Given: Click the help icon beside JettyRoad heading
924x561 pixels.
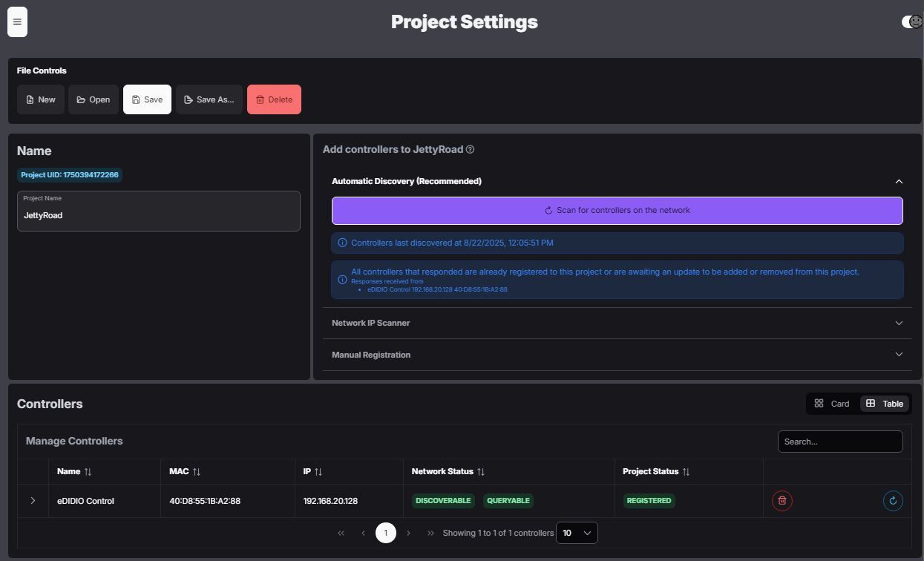Looking at the screenshot, I should click(x=471, y=150).
